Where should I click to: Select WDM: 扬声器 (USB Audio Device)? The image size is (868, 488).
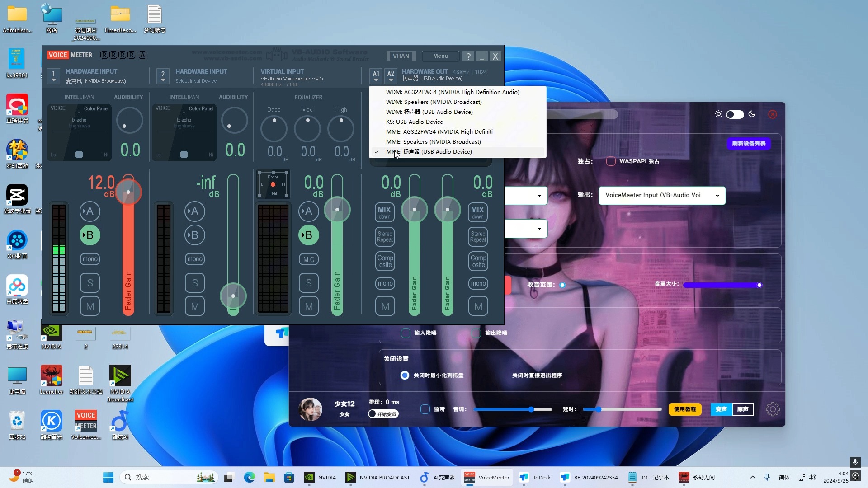pos(458,112)
